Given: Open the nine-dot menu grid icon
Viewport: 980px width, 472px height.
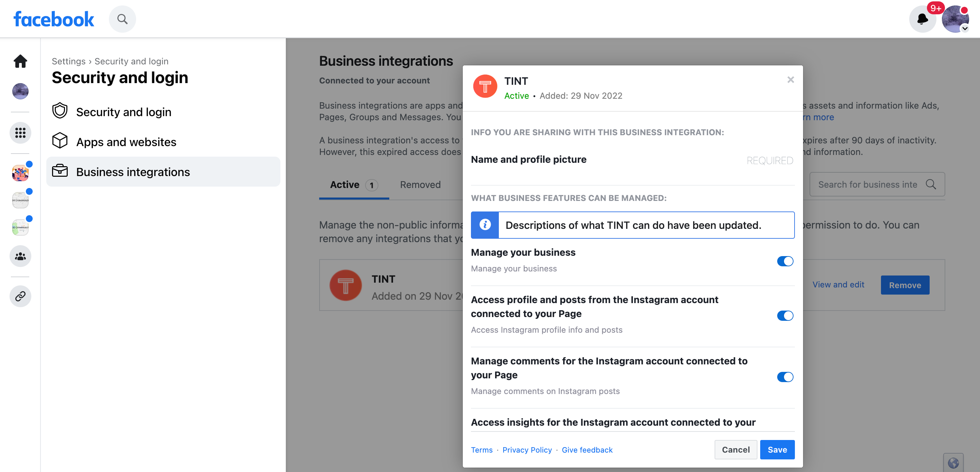Looking at the screenshot, I should pyautogui.click(x=20, y=133).
